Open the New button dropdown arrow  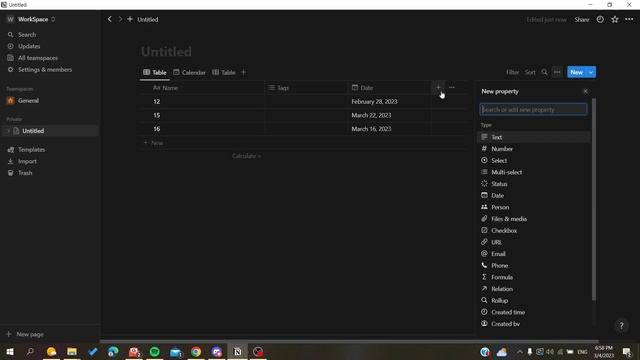click(591, 72)
